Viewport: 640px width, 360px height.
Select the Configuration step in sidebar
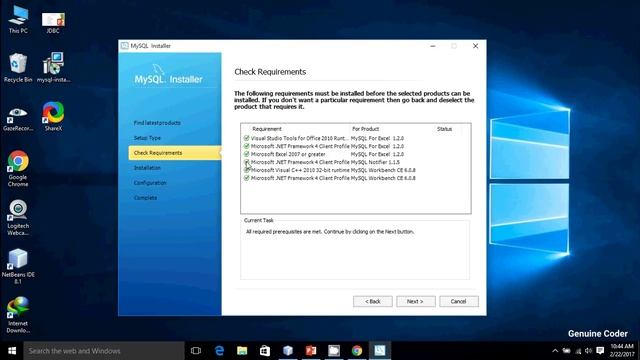150,183
